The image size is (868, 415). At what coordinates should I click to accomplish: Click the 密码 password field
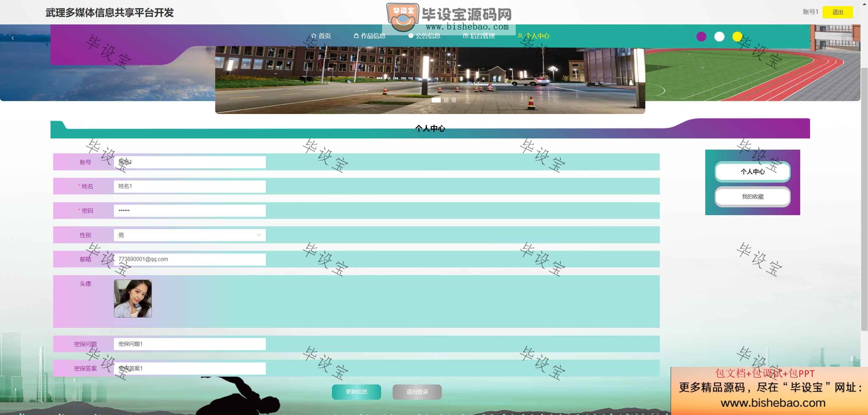coord(190,210)
